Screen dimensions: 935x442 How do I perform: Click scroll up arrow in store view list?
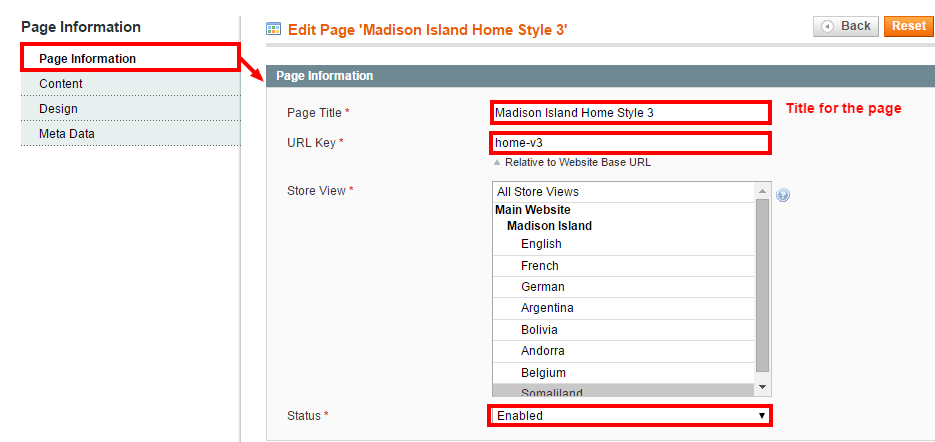pyautogui.click(x=762, y=191)
